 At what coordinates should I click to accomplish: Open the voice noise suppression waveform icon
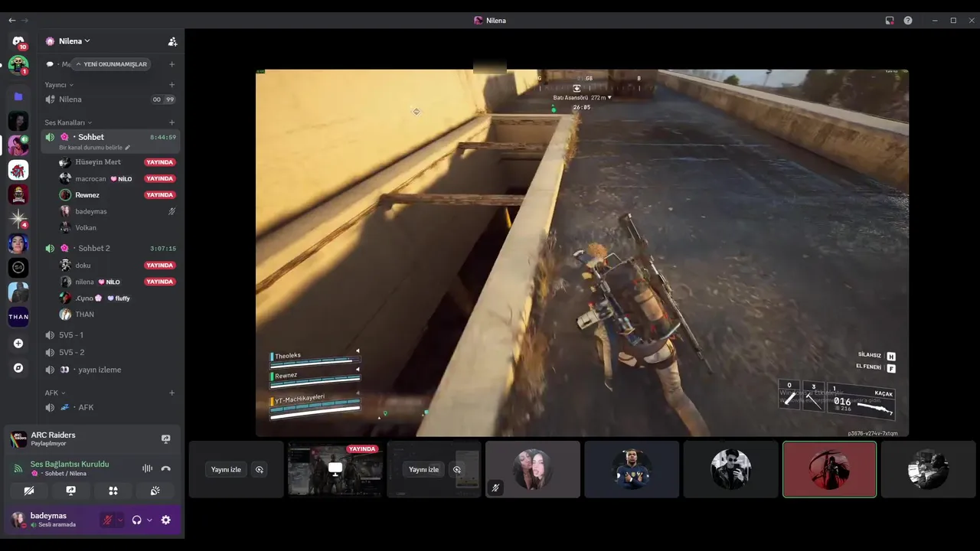click(147, 468)
